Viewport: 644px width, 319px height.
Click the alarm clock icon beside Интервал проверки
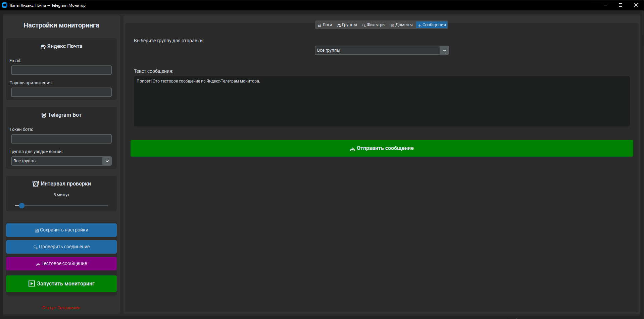pos(36,184)
